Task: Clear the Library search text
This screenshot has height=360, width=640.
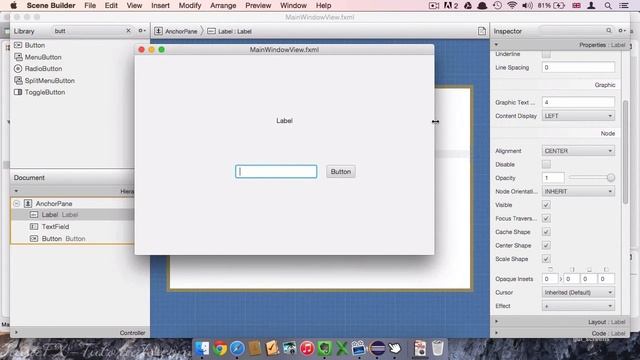Action: point(128,31)
